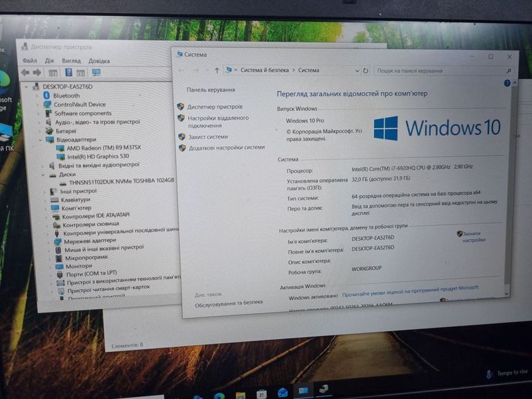Open Додаткові настройки системи link
Screen dimensions: 532x399
tap(227, 148)
